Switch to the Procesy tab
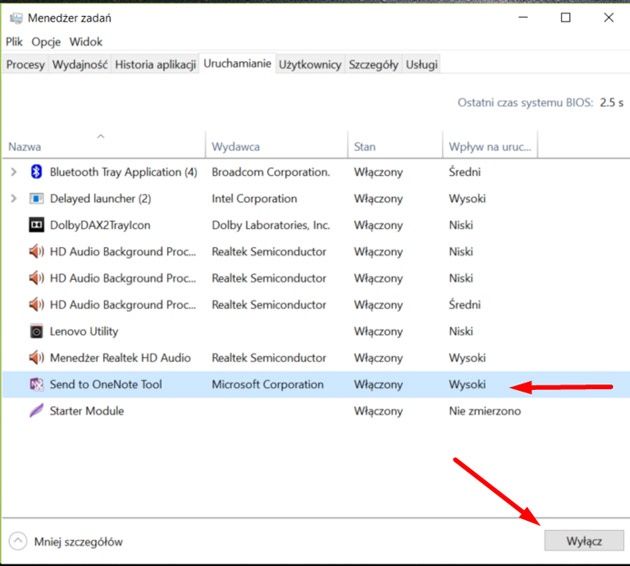The width and height of the screenshot is (630, 566). 25,64
